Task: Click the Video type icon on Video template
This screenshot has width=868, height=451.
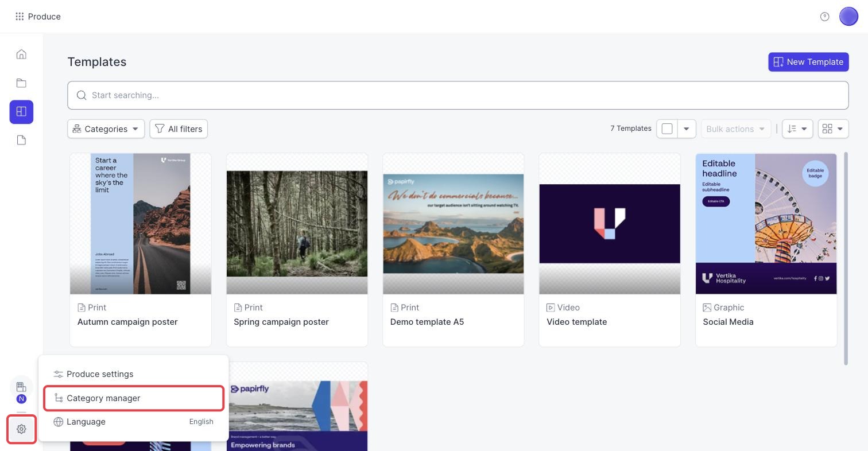Action: (x=551, y=308)
